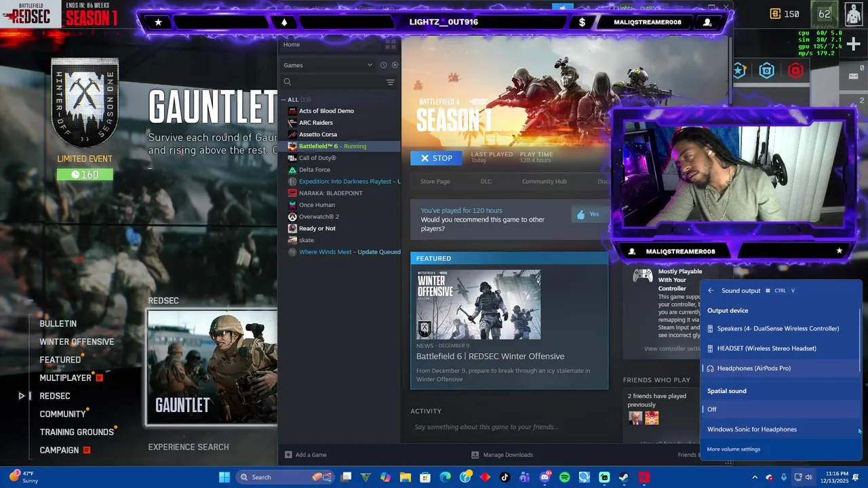
Task: Open advanced filter options icon
Action: pos(391,82)
